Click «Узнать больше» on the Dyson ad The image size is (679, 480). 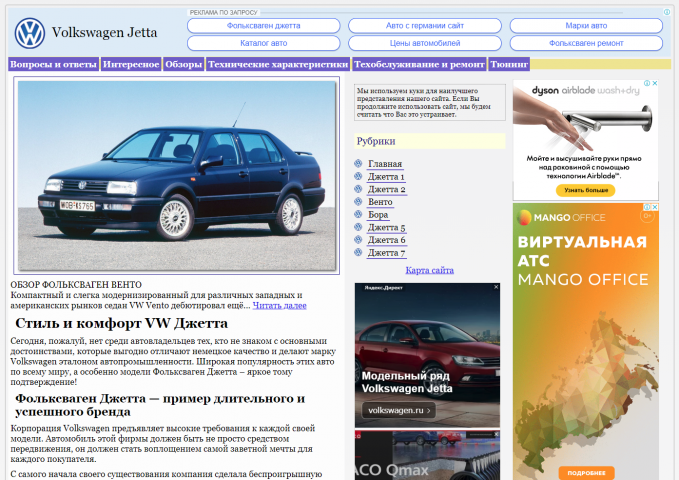click(x=586, y=190)
